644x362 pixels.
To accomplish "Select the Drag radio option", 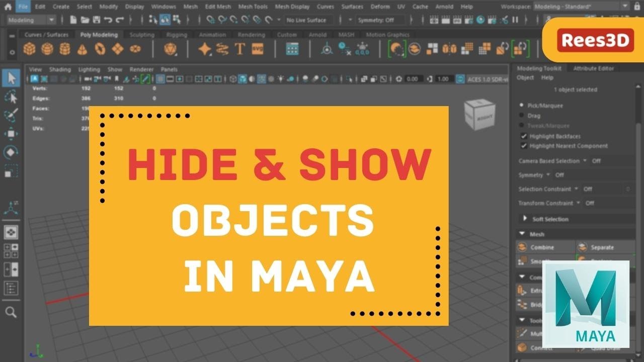I will tap(521, 116).
